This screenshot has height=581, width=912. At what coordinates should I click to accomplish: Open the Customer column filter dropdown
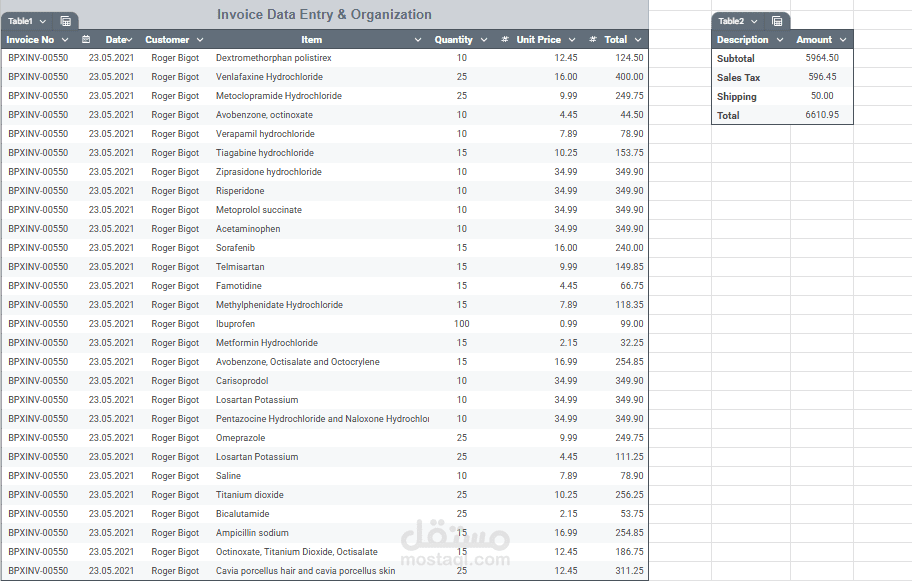click(x=200, y=40)
